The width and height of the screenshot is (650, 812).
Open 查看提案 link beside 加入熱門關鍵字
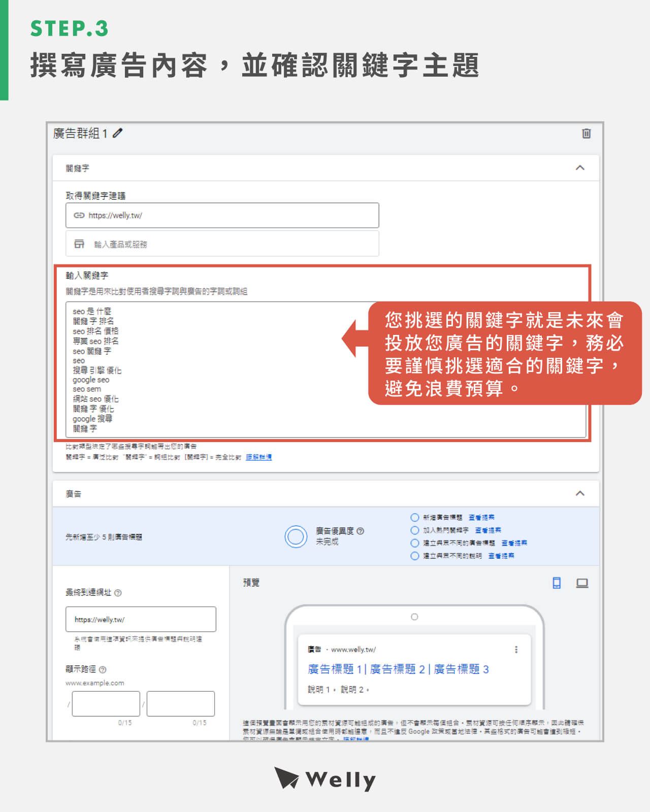pos(488,530)
